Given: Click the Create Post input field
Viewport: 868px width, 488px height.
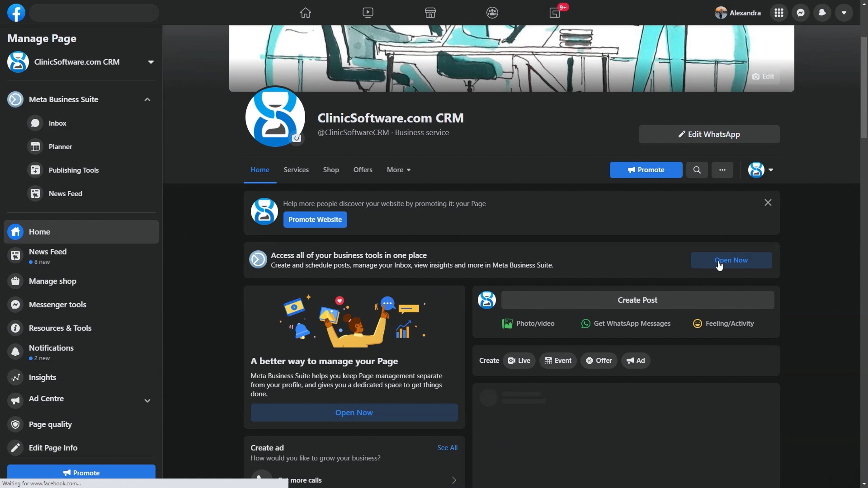Looking at the screenshot, I should pos(637,300).
